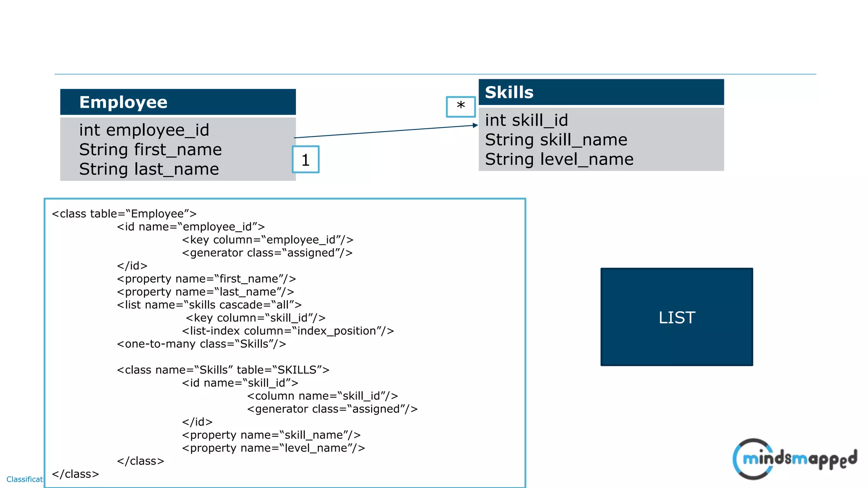This screenshot has width=868, height=488.
Task: Select the 'int skill_id' field
Action: coord(526,120)
